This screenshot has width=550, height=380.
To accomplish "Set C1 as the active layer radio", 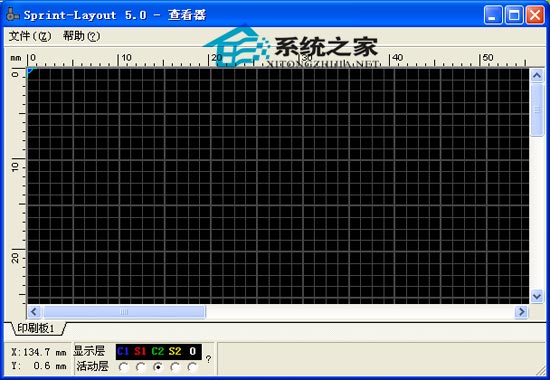I will (x=123, y=367).
